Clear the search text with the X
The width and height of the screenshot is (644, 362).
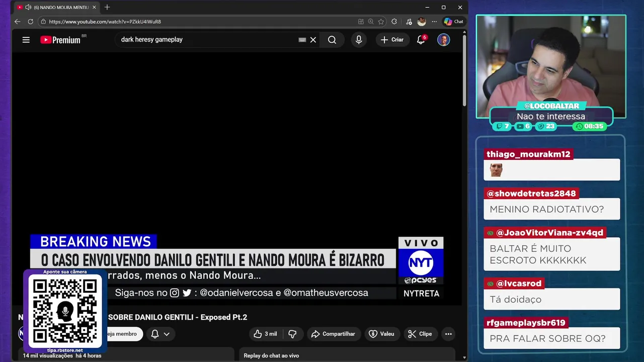click(313, 40)
